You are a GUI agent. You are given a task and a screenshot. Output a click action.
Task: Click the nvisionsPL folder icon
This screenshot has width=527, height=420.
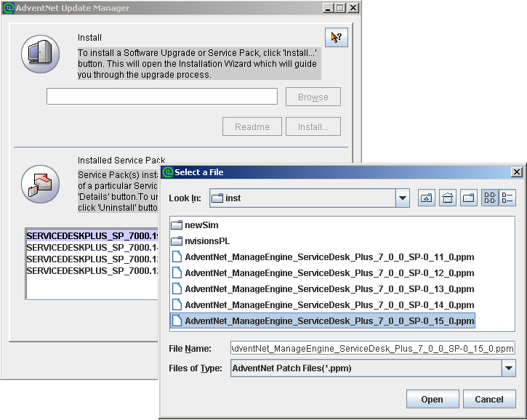tap(177, 241)
